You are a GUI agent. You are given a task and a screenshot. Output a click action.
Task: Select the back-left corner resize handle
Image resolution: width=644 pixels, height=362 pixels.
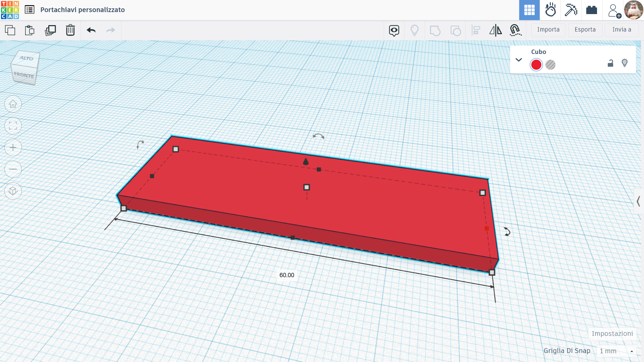[x=176, y=149]
